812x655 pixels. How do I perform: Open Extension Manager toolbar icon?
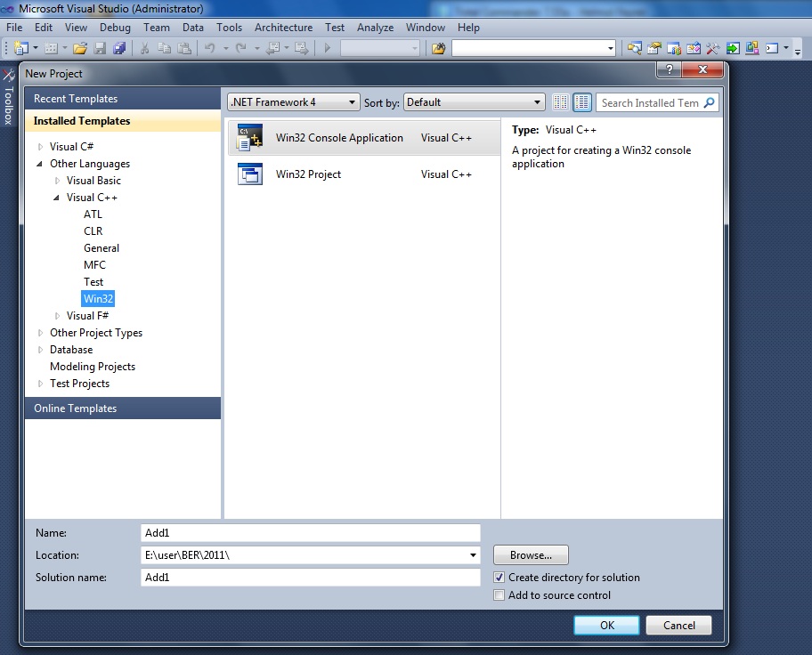click(752, 48)
